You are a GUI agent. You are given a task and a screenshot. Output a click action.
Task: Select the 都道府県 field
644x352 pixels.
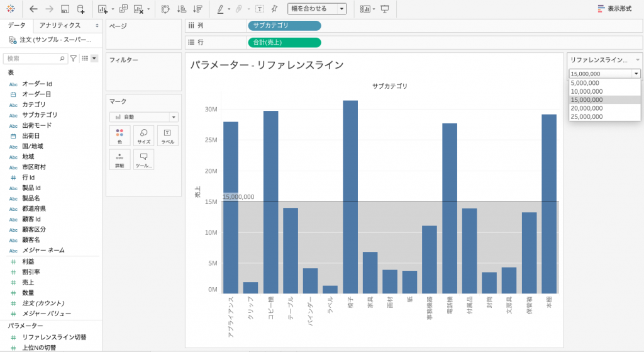[x=34, y=208]
